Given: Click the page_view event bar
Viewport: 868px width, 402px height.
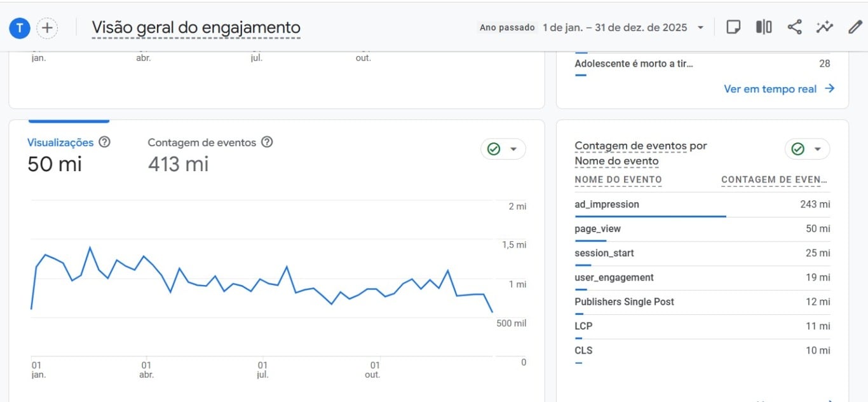Looking at the screenshot, I should pyautogui.click(x=590, y=240).
